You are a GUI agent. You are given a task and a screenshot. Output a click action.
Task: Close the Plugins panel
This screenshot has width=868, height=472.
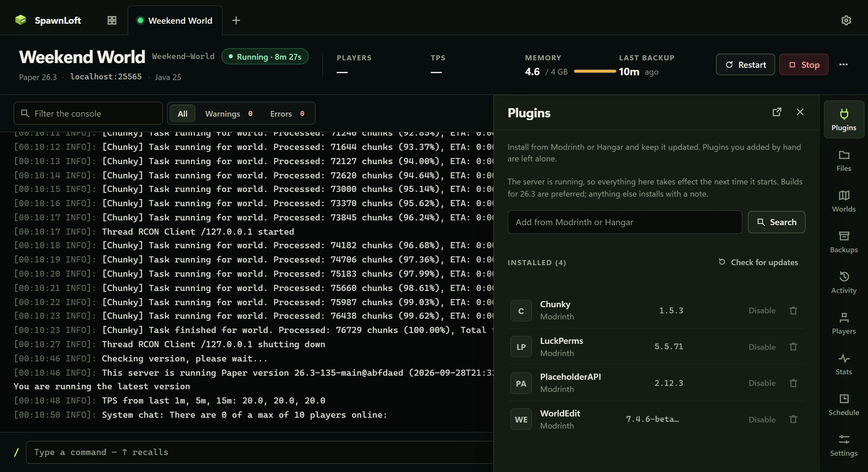[x=800, y=112]
